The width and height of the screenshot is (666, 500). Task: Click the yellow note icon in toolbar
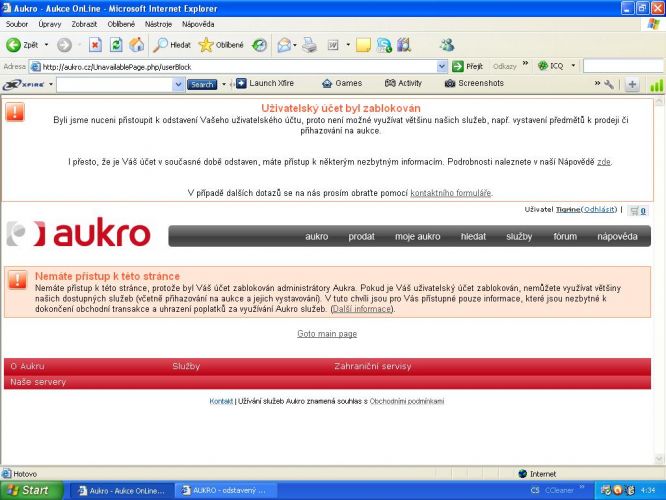coord(363,45)
